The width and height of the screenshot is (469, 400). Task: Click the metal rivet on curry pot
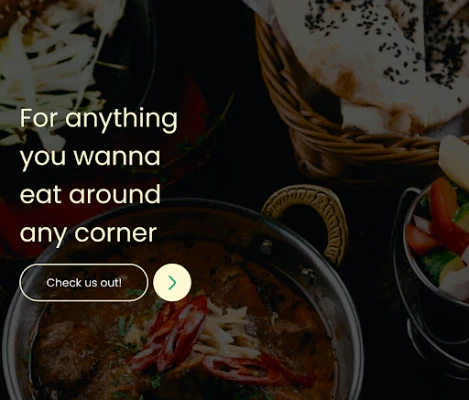coord(266,247)
